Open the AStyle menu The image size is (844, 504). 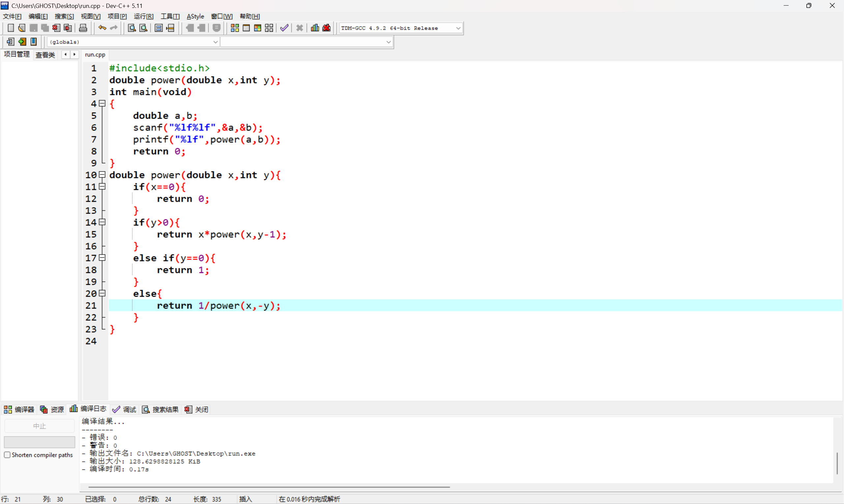195,16
